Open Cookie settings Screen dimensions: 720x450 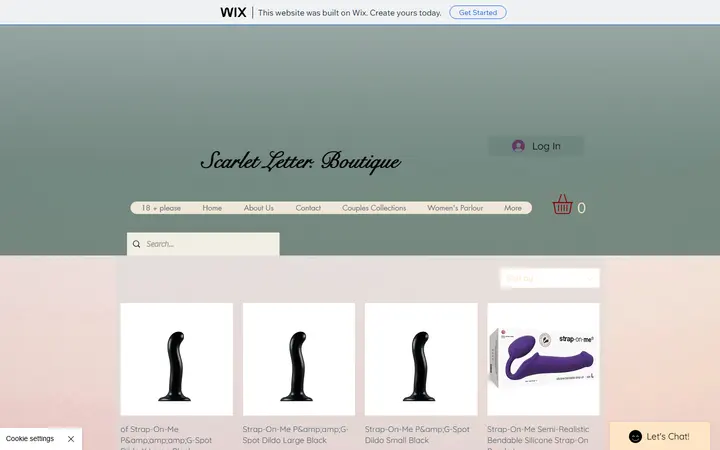(x=30, y=439)
